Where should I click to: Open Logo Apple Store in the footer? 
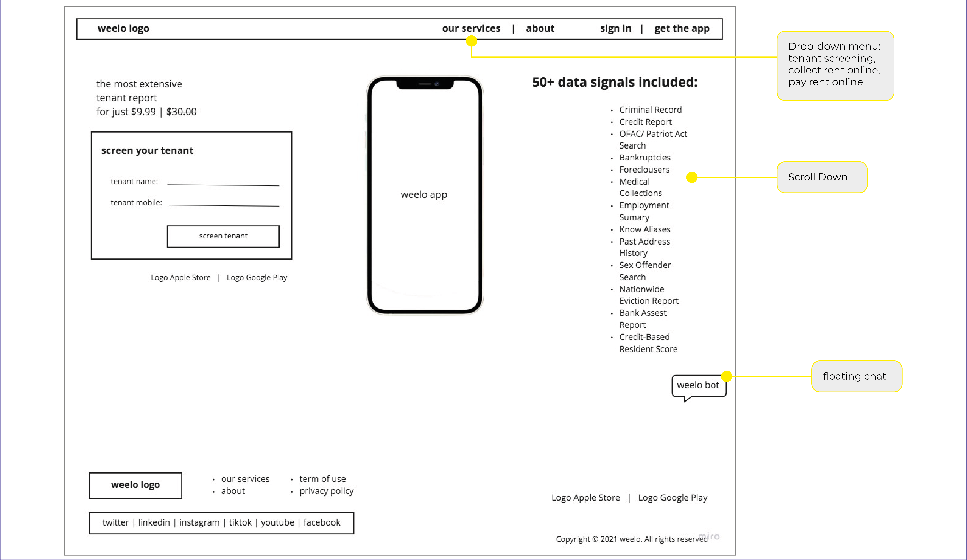(585, 498)
